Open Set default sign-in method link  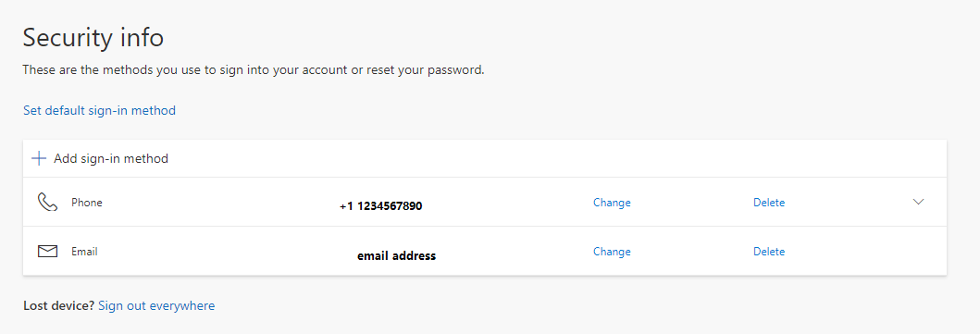click(99, 110)
